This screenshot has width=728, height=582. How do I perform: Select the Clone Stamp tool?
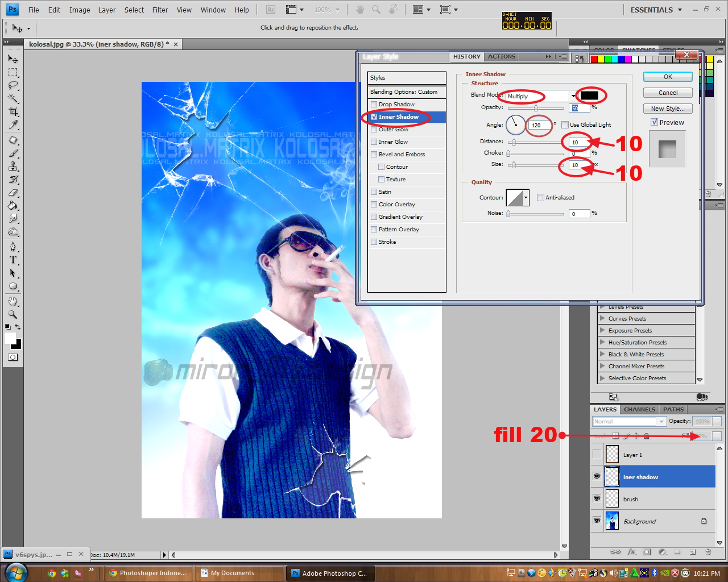click(x=13, y=167)
